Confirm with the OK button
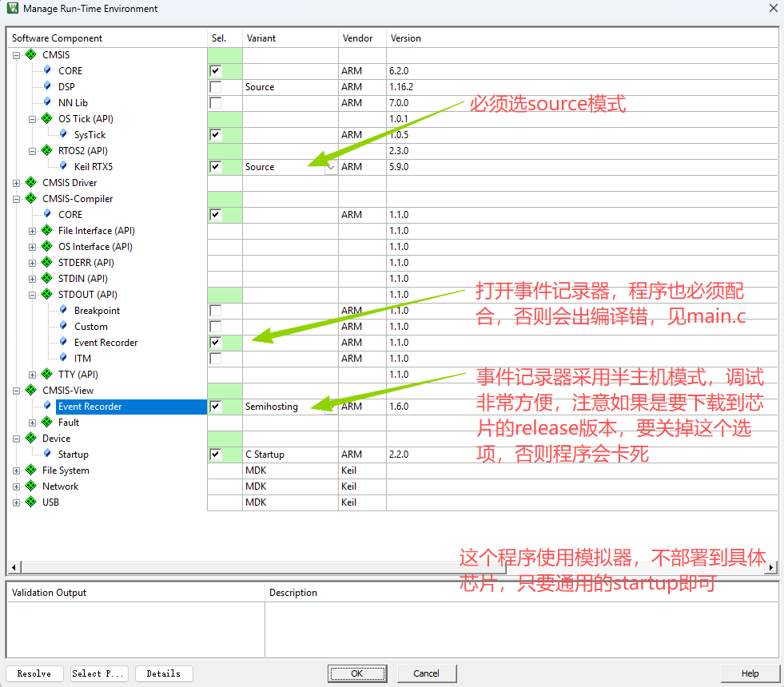784x687 pixels. point(357,673)
